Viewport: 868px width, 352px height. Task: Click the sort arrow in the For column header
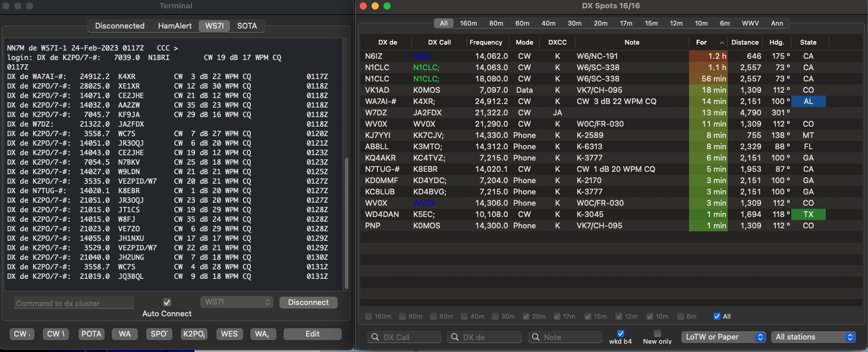click(x=722, y=43)
